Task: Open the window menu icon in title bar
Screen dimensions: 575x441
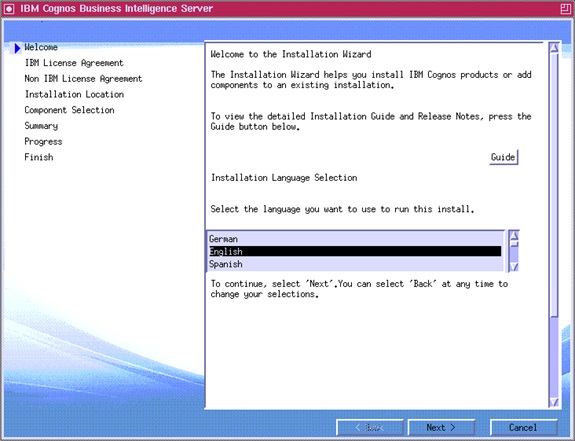Action: tap(9, 9)
